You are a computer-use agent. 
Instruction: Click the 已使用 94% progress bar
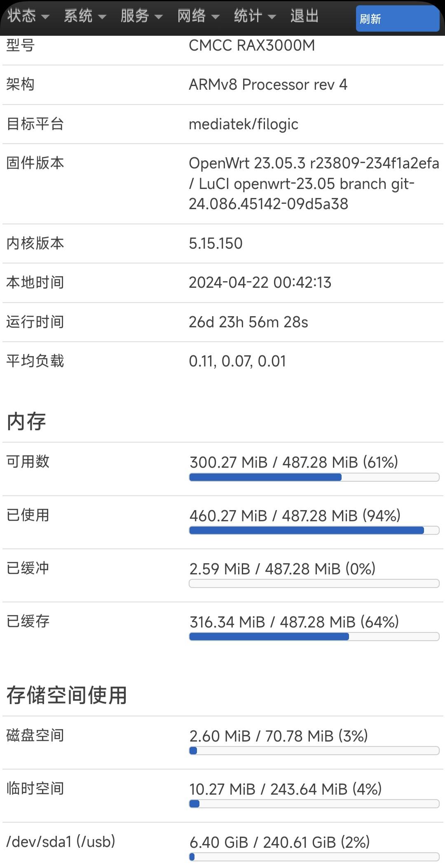[x=314, y=530]
